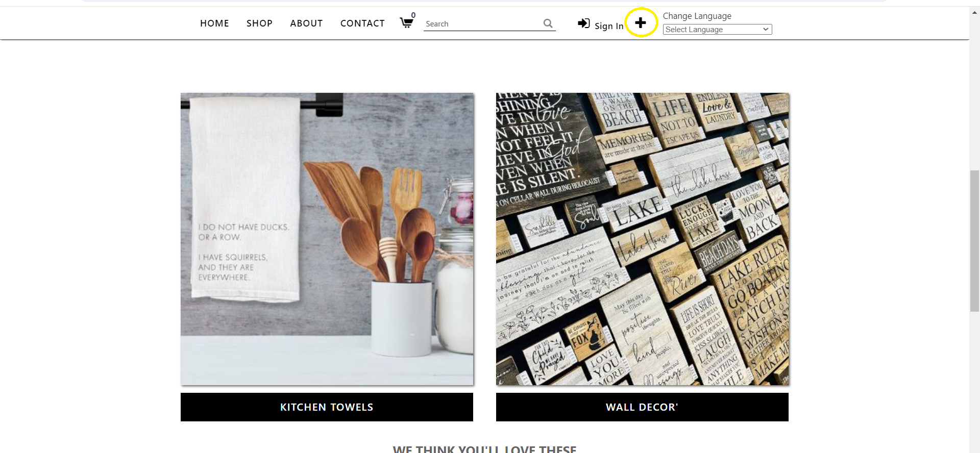Open the SHOP menu item
This screenshot has height=453, width=980.
tap(259, 23)
